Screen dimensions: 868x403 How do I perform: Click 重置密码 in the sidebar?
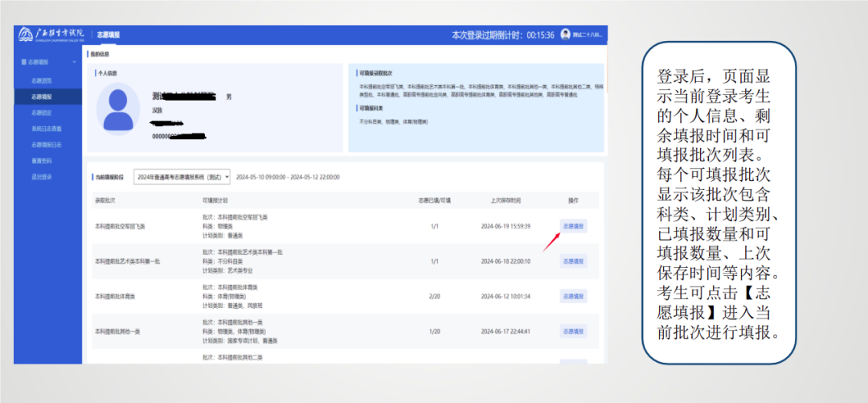pyautogui.click(x=42, y=160)
